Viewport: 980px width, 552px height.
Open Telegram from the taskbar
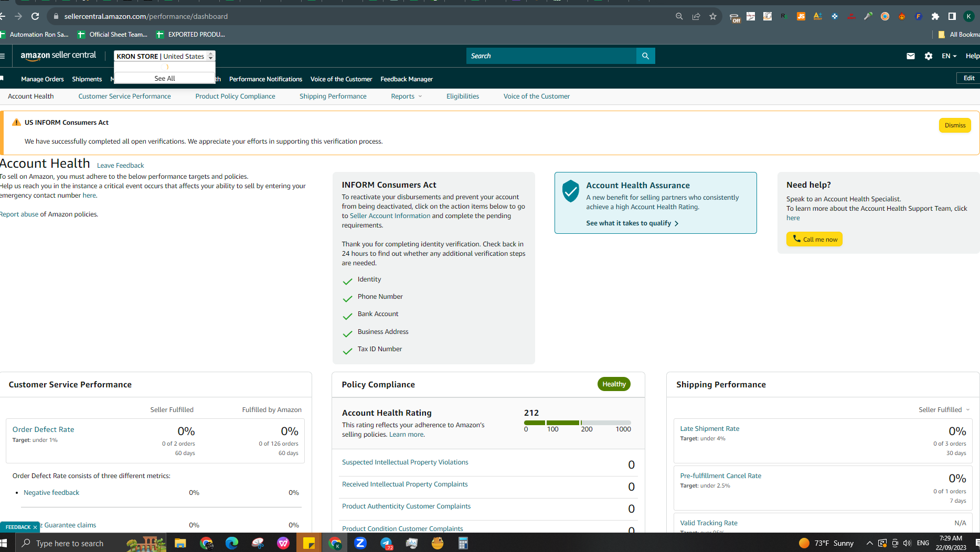[386, 543]
